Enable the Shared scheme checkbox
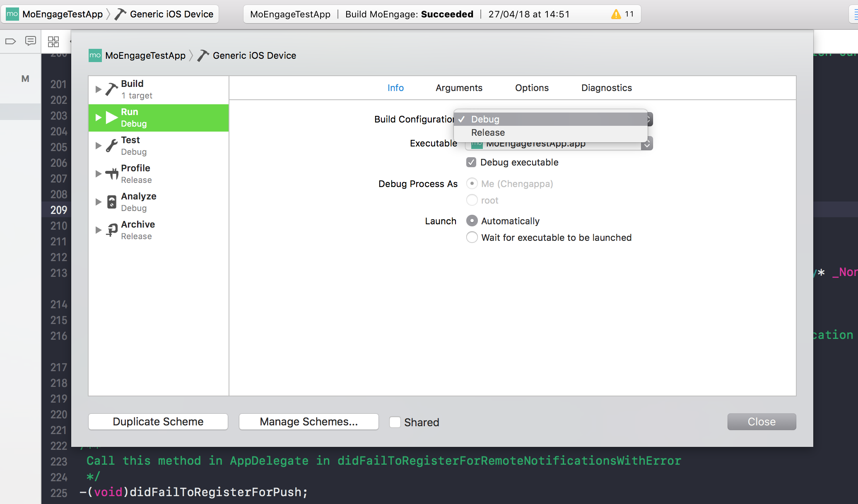This screenshot has height=504, width=858. click(395, 422)
